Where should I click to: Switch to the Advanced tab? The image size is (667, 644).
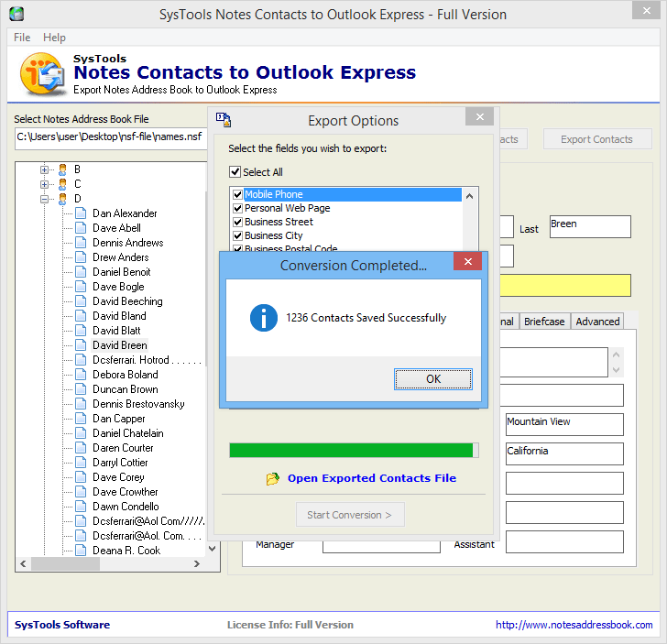(x=597, y=322)
